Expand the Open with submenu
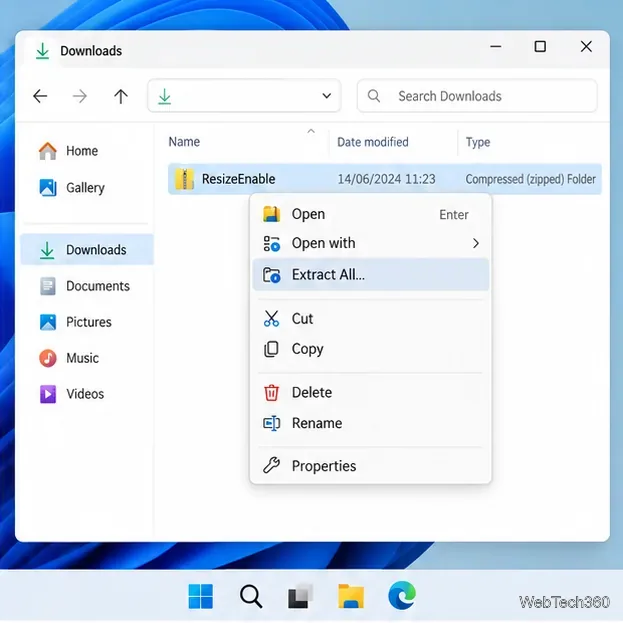Image resolution: width=623 pixels, height=623 pixels. click(370, 243)
